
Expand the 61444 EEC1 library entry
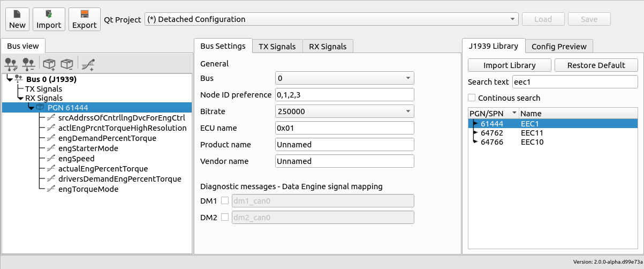pos(475,123)
